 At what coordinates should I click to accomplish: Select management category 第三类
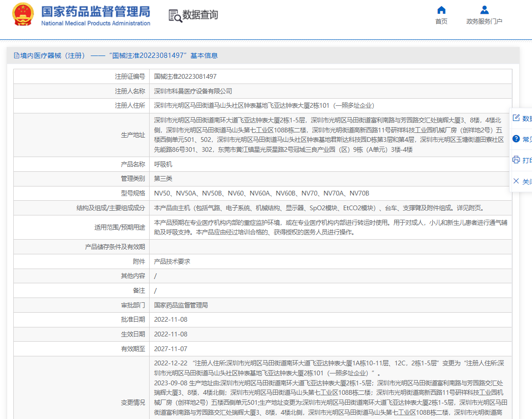pyautogui.click(x=163, y=178)
